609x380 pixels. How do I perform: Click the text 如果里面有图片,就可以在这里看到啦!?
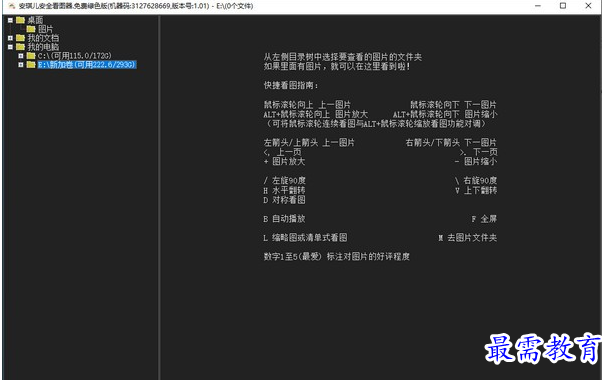coord(337,66)
